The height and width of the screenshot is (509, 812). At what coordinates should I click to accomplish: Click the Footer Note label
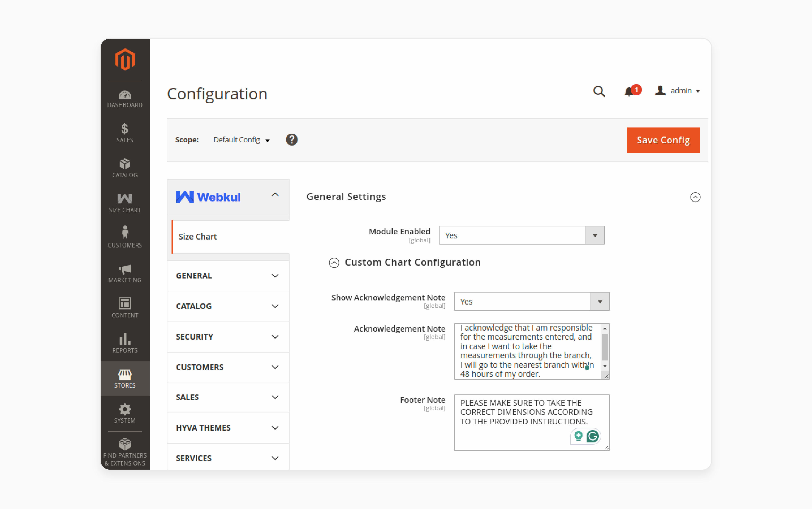tap(422, 400)
